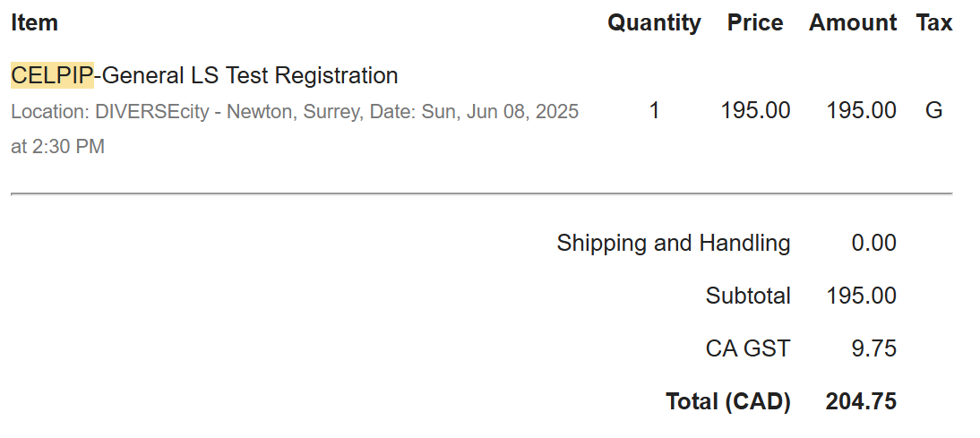Click the highlighted CELPIP word
The image size is (980, 438).
tap(52, 75)
